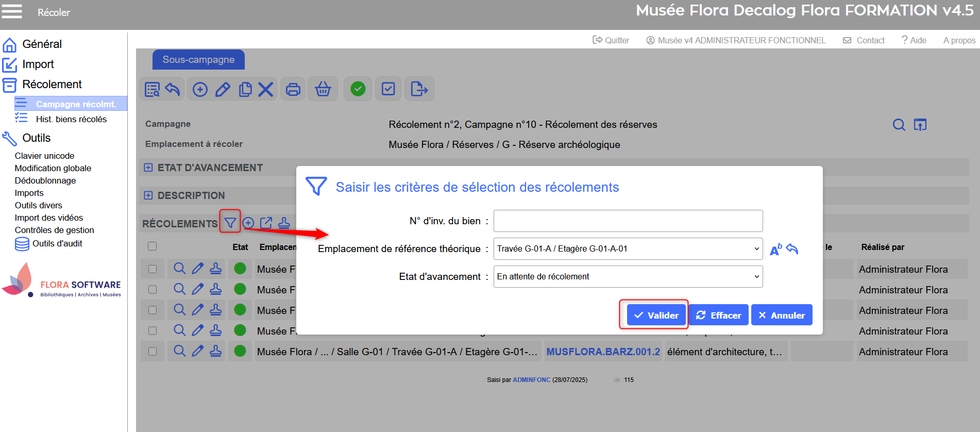Click the duplicate record toolbar icon
This screenshot has width=980, height=432.
point(245,89)
